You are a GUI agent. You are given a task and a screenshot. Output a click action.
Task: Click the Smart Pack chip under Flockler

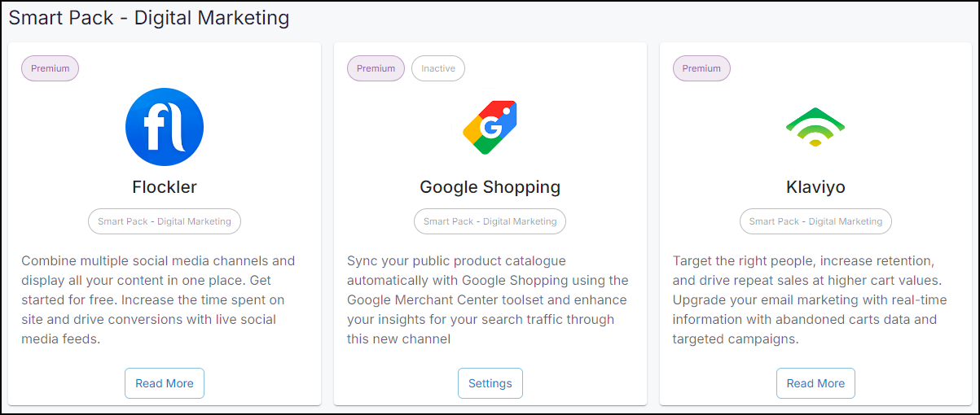[x=165, y=221]
